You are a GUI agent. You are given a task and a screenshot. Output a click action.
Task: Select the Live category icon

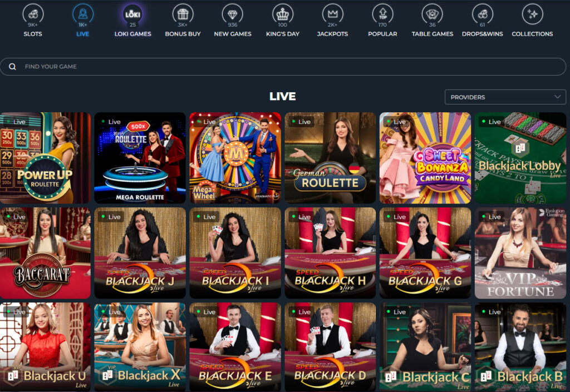[x=83, y=14]
